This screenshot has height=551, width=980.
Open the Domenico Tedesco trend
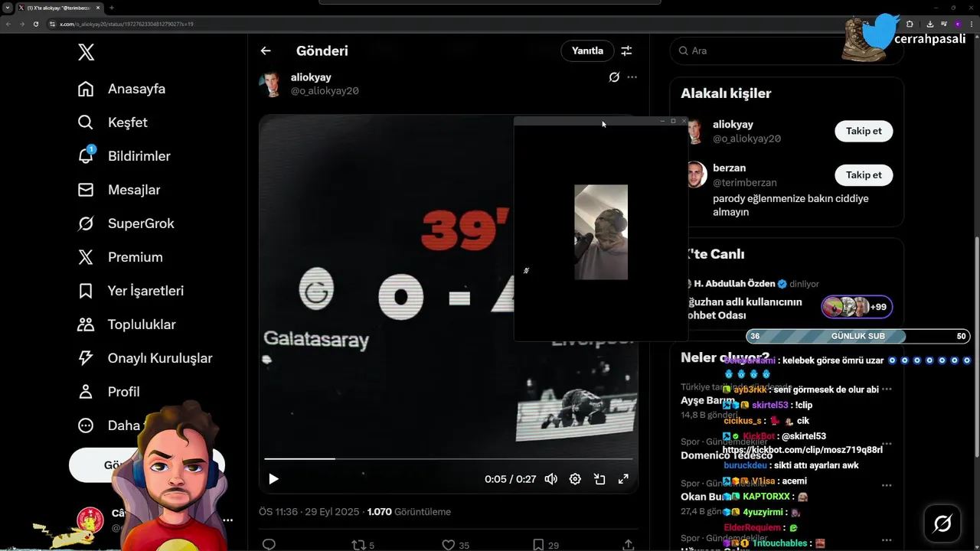(727, 455)
